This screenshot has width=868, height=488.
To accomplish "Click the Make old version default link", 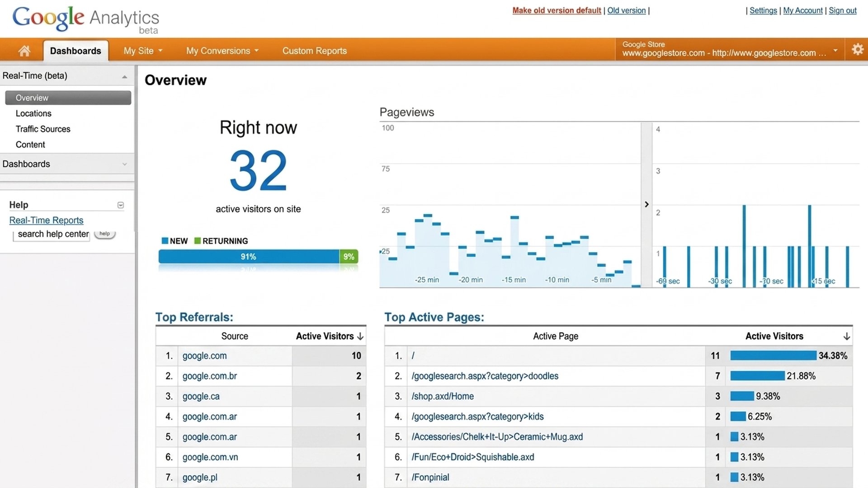I will [557, 10].
